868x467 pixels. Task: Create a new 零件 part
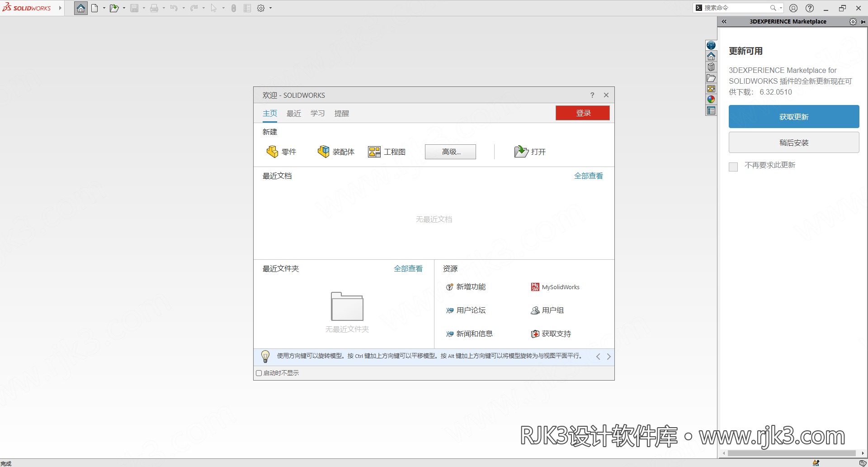[281, 152]
